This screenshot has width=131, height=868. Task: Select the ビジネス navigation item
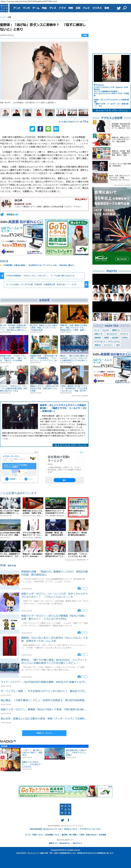tap(97, 8)
